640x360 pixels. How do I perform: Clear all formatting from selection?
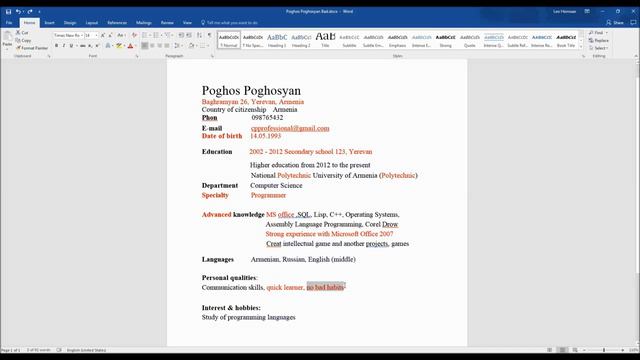pos(134,36)
